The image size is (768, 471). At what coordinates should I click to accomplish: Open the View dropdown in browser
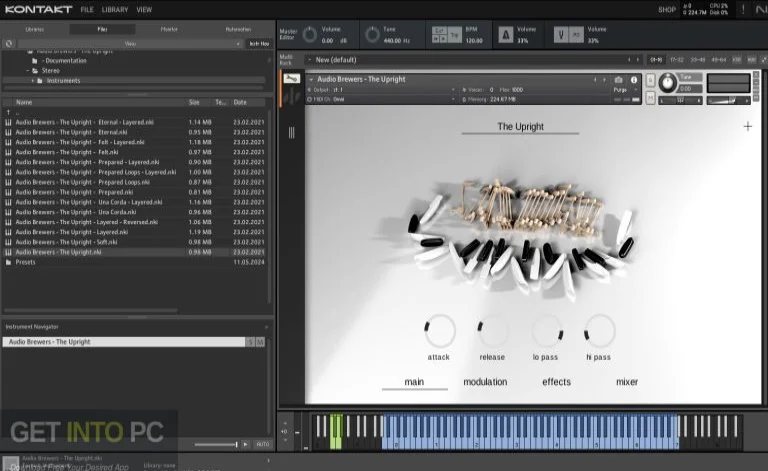130,44
